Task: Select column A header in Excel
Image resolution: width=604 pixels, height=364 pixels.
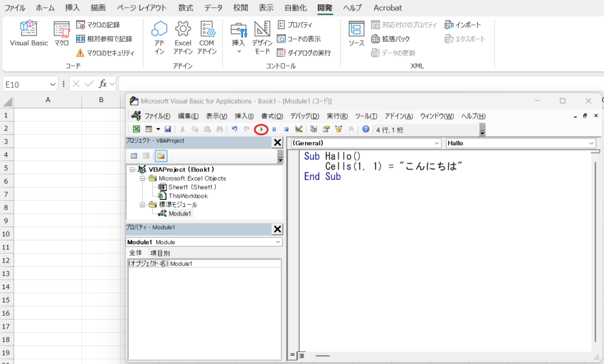Action: (48, 100)
